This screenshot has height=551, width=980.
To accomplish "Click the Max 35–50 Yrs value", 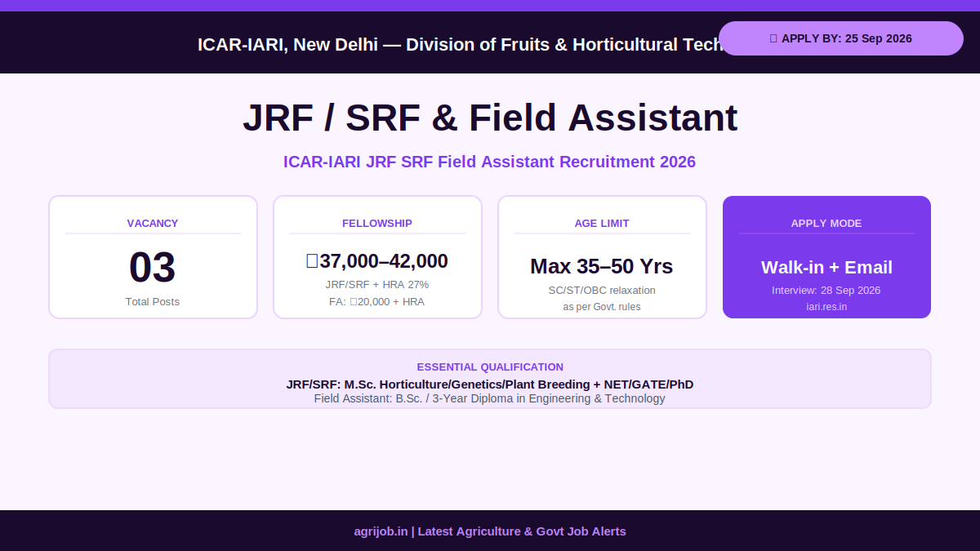I will (x=602, y=266).
